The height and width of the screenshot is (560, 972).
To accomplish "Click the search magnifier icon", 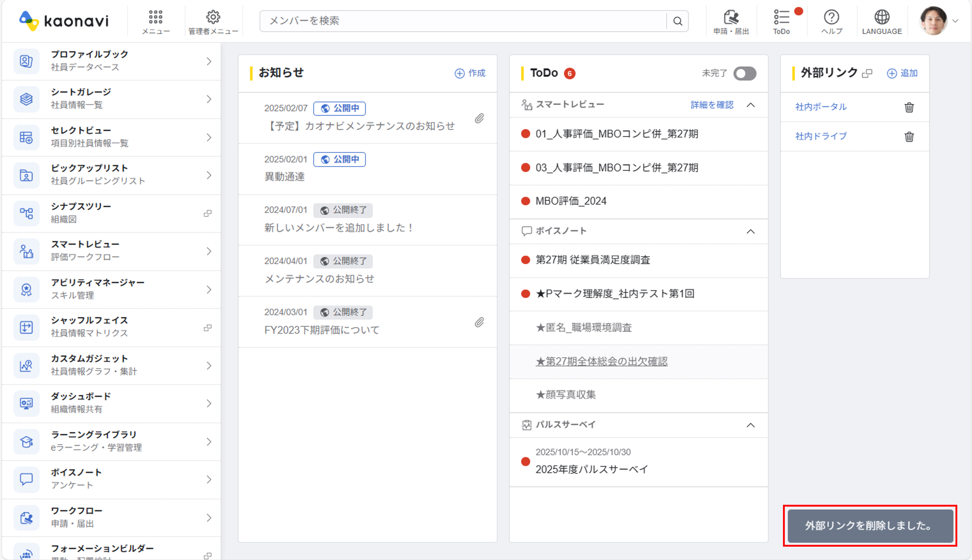I will coord(678,21).
